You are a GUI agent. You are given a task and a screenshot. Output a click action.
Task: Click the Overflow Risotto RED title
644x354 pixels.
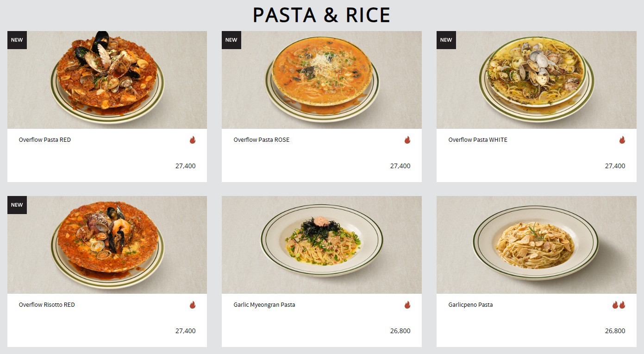click(47, 305)
